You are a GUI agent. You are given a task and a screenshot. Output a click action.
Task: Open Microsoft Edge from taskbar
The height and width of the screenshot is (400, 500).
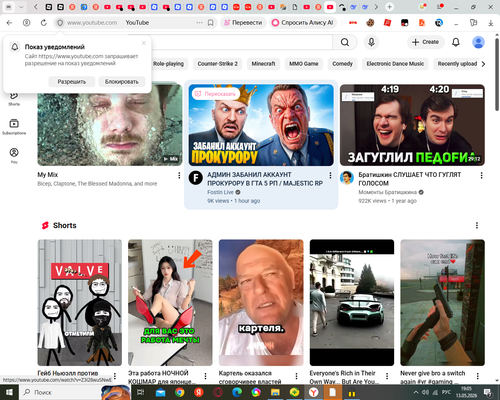pos(237,392)
